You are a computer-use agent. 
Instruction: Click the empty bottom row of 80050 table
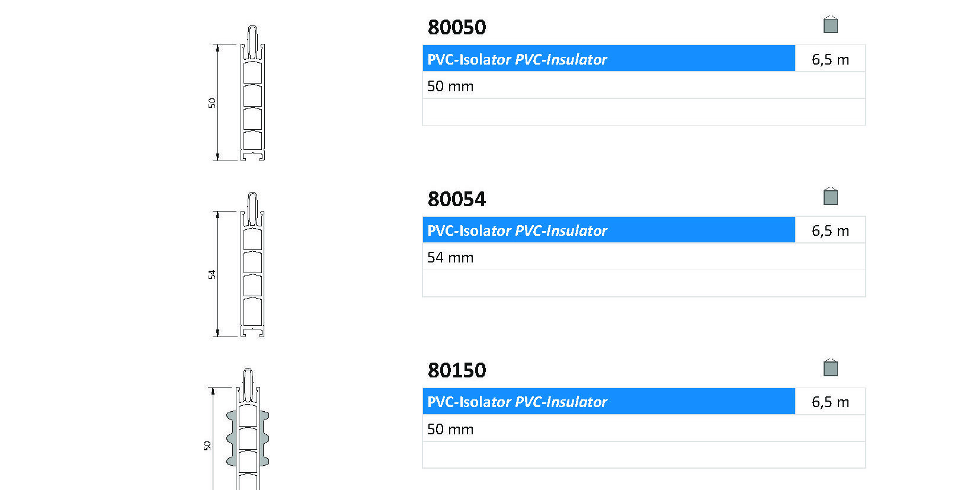(643, 112)
